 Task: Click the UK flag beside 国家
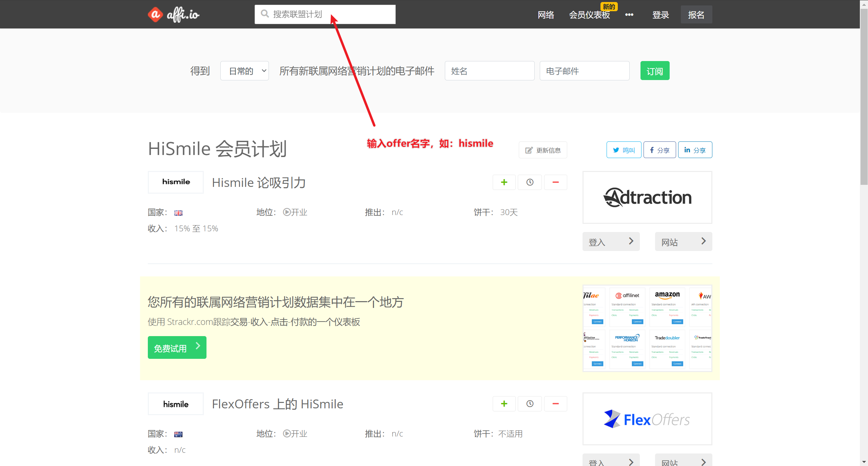coord(178,213)
